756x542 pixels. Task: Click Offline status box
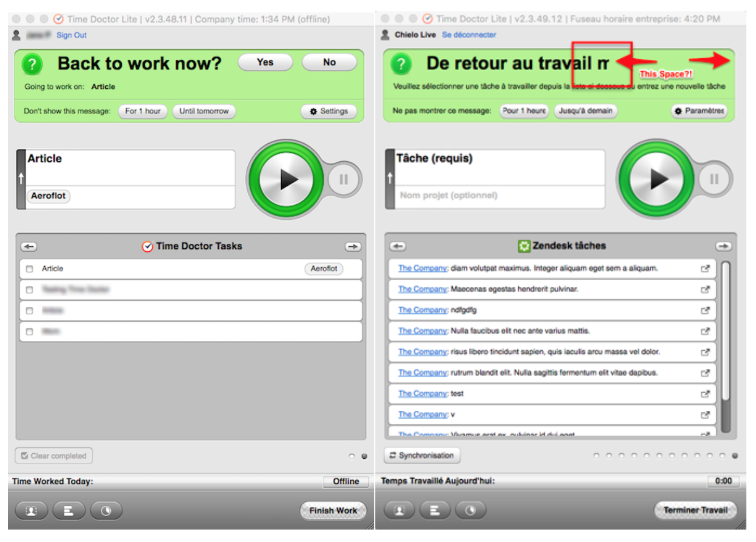(346, 481)
